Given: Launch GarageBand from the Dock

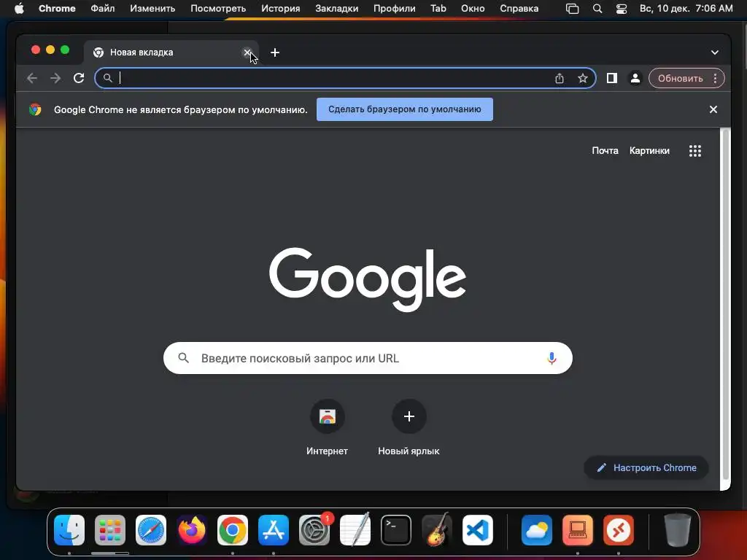Looking at the screenshot, I should coord(437,530).
